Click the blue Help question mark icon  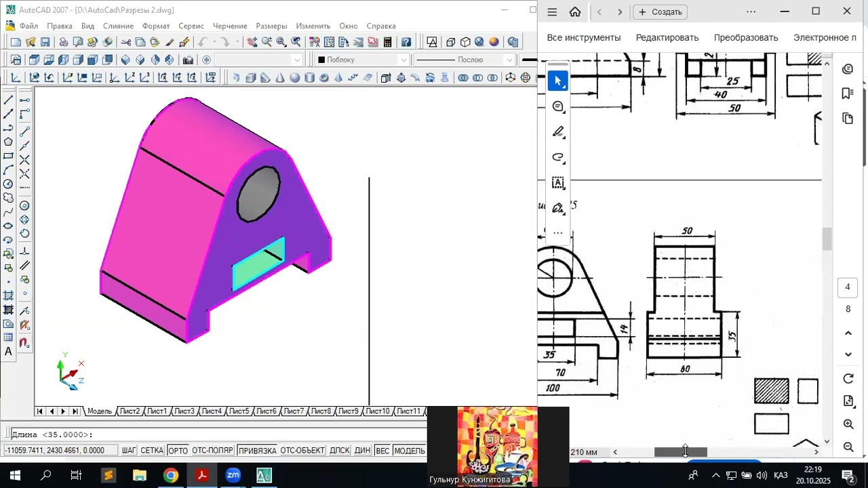tap(406, 42)
